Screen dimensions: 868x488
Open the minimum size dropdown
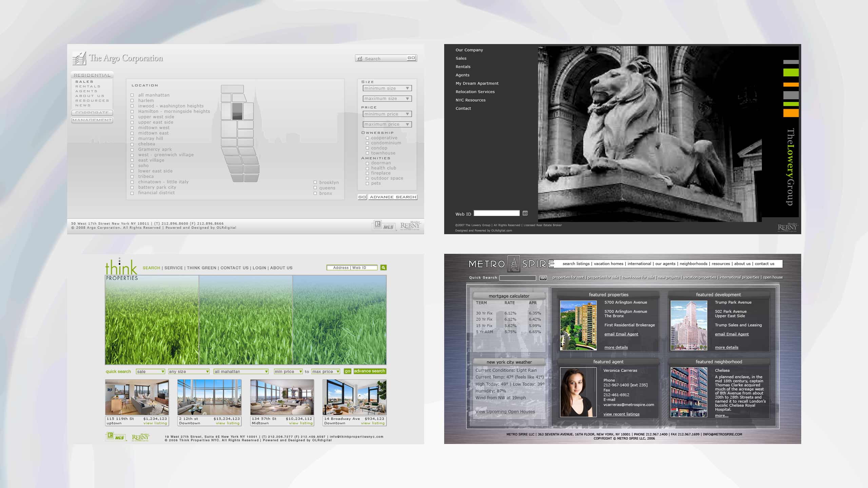pyautogui.click(x=387, y=88)
